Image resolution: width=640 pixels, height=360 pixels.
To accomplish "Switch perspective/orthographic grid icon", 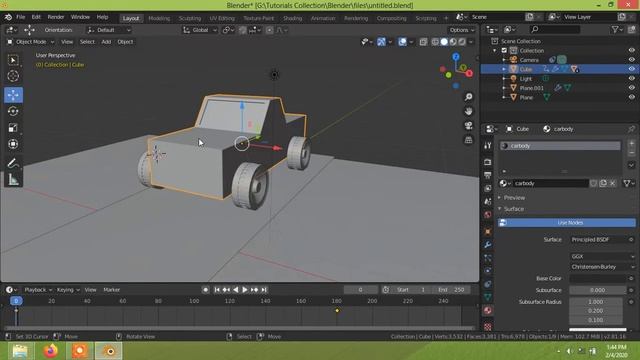I will point(469,140).
